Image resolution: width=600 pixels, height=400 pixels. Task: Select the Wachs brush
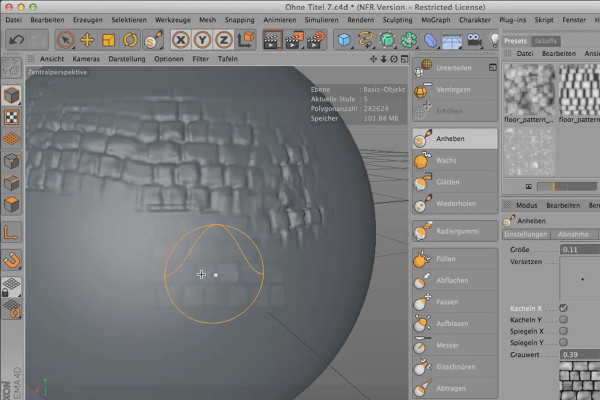point(455,160)
